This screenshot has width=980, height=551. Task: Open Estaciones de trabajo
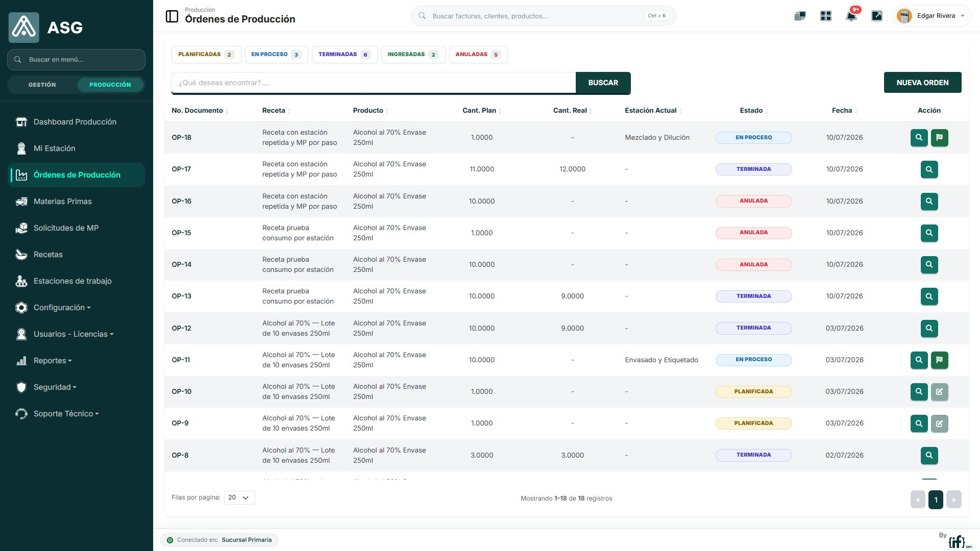(x=77, y=281)
